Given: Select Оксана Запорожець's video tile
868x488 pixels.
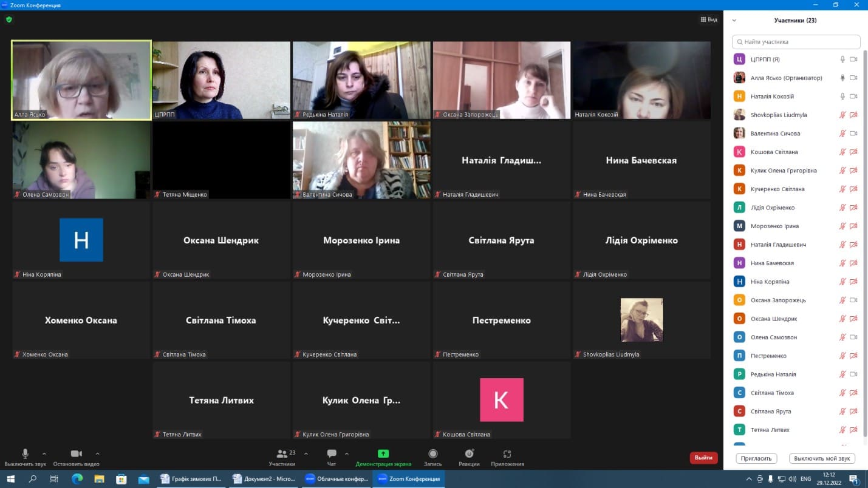Looking at the screenshot, I should click(502, 80).
